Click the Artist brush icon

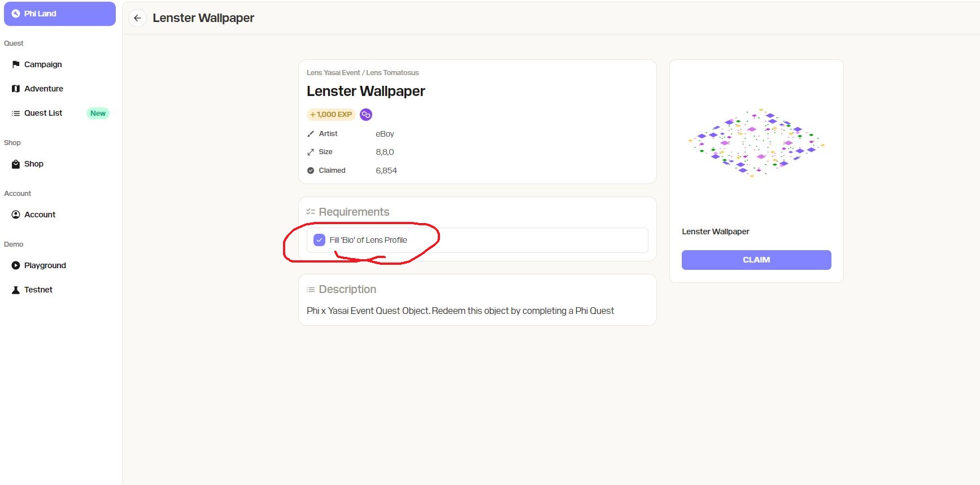[311, 134]
